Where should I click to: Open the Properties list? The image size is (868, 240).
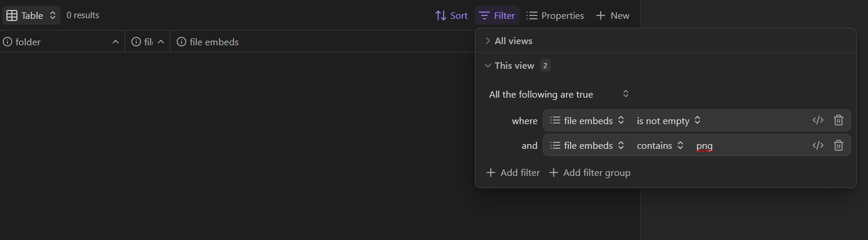click(555, 16)
